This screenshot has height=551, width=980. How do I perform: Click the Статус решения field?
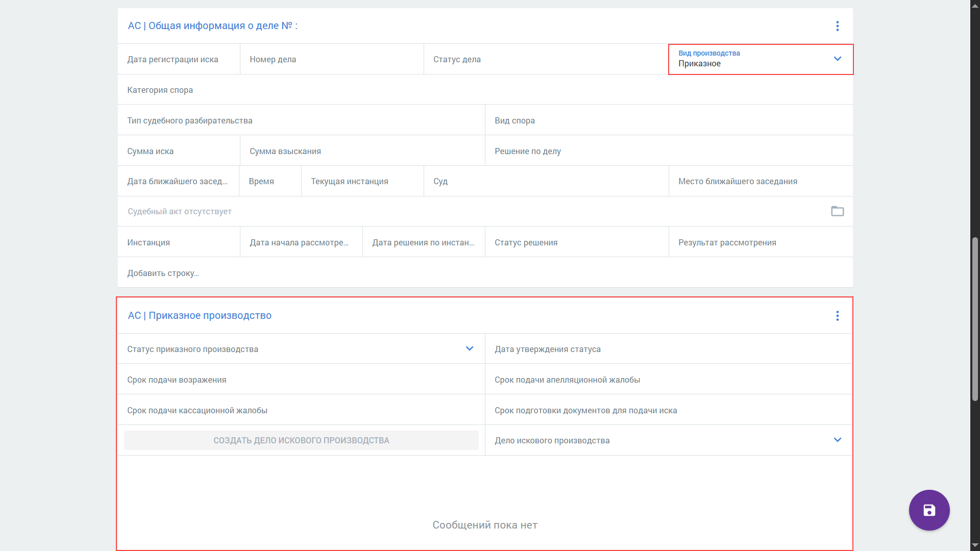(577, 242)
